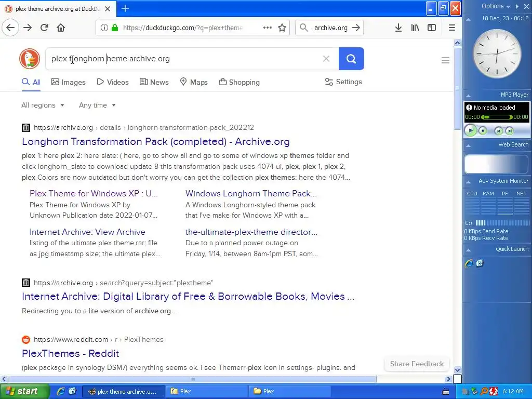Open Plex Theme for Windows XP sublink
Image resolution: width=532 pixels, height=399 pixels.
pos(94,193)
